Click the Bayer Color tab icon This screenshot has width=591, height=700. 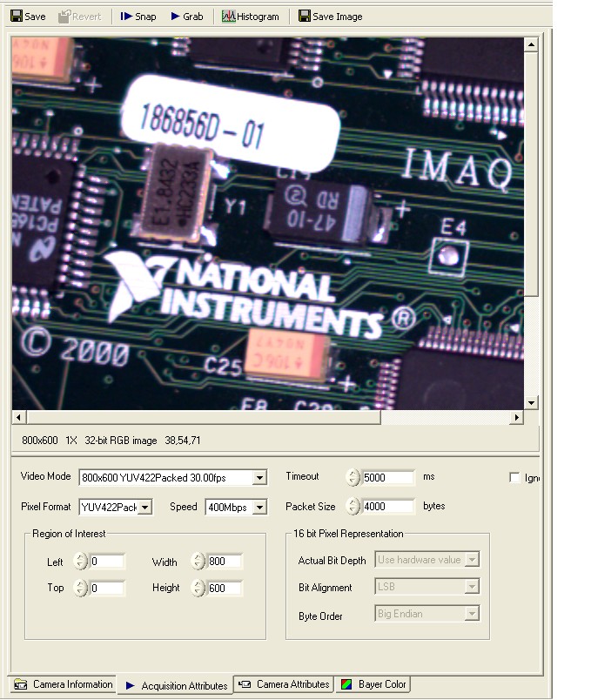pos(346,684)
